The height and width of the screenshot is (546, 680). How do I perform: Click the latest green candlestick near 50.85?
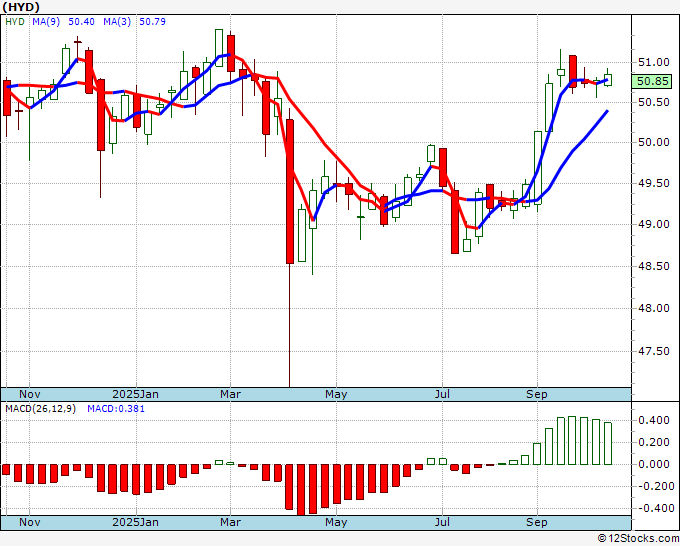608,80
